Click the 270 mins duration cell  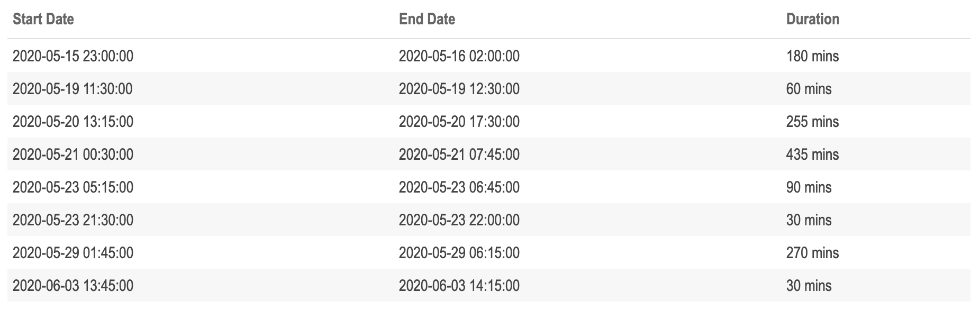click(x=812, y=253)
